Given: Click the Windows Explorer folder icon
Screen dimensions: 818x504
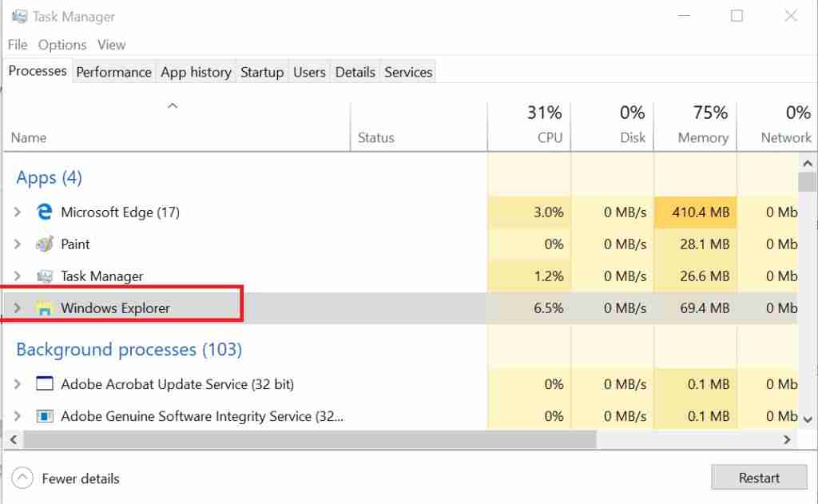Looking at the screenshot, I should [45, 308].
